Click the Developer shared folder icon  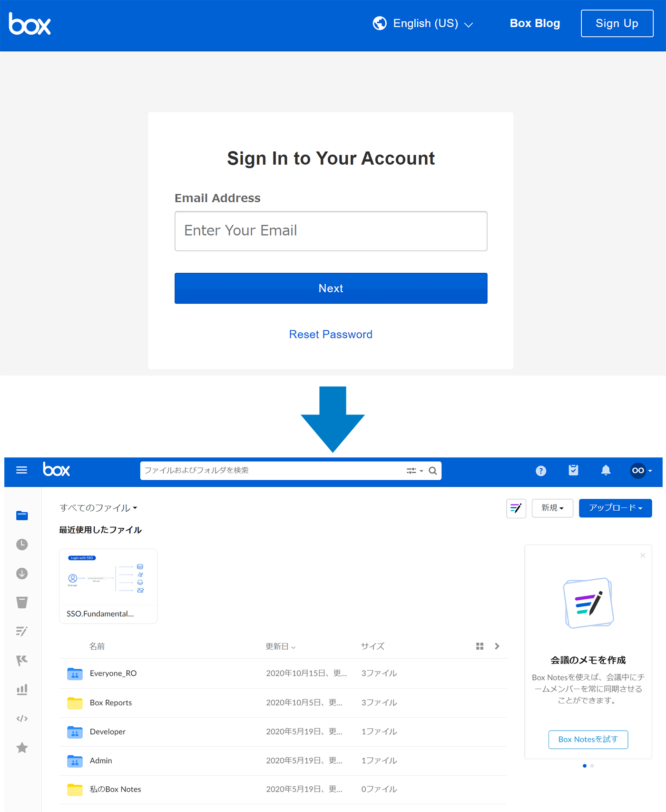[x=75, y=732]
